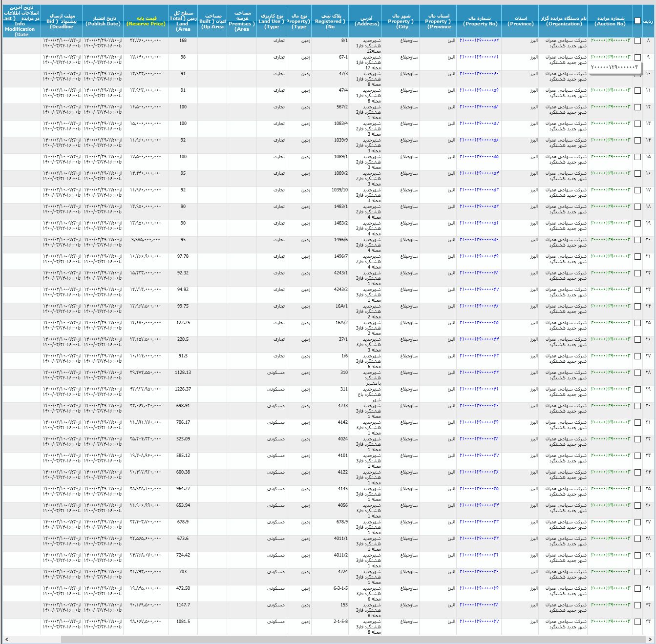Screen dimensions: 656x644
Task: Check the row with registered number 8/1
Action: (x=637, y=41)
